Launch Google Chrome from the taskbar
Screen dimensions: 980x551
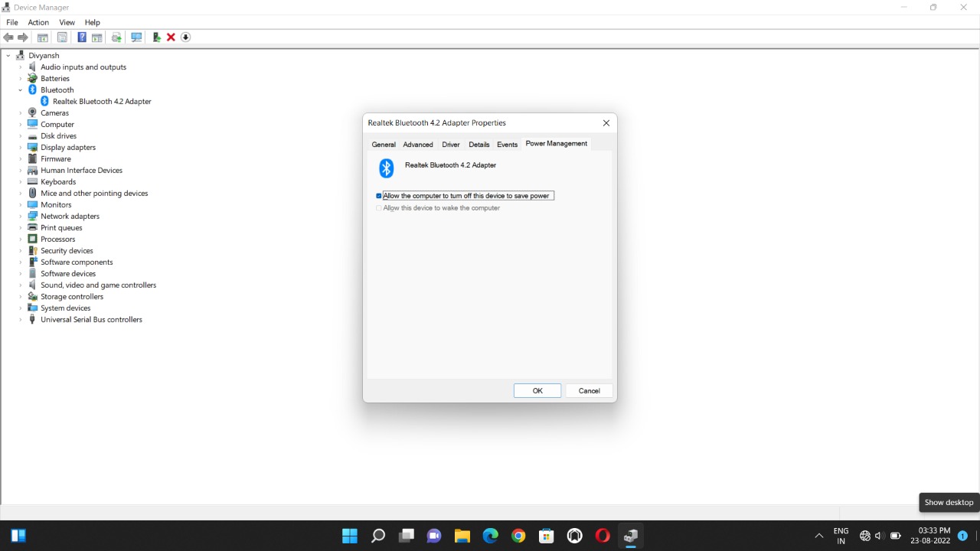point(518,536)
